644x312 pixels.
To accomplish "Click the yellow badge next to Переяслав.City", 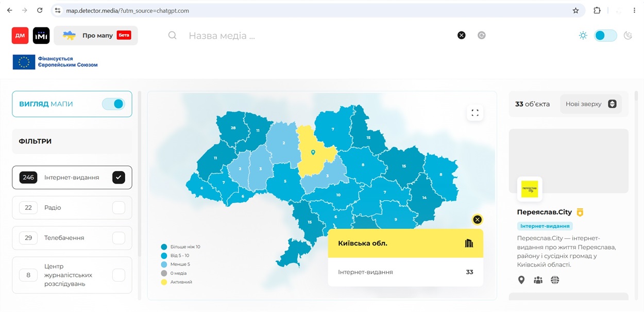I will point(580,212).
